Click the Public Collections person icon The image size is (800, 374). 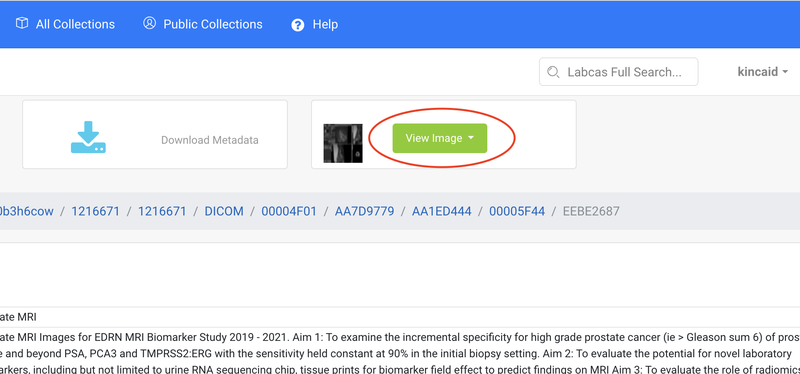coord(149,23)
